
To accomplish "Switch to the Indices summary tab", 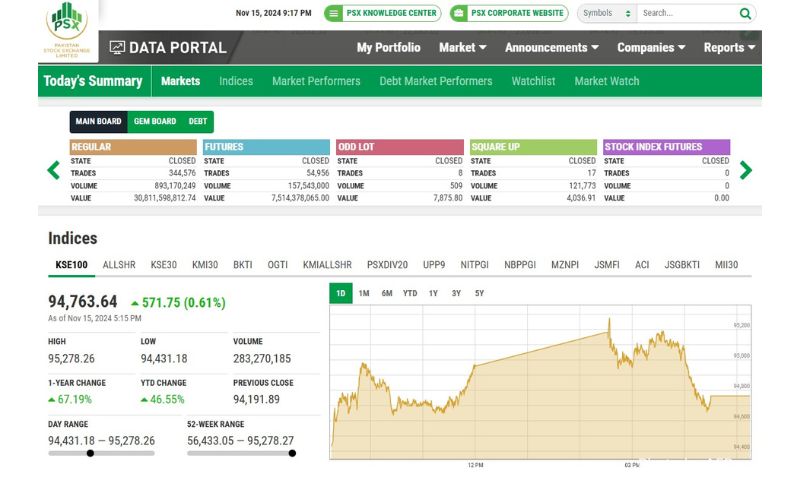I will coord(236,81).
